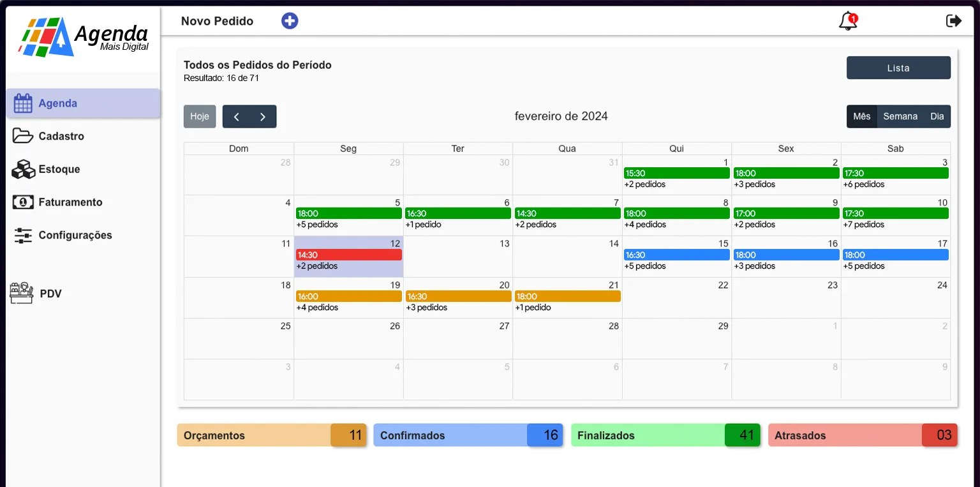The height and width of the screenshot is (487, 980).
Task: Click the logout icon at top right
Action: click(x=953, y=21)
